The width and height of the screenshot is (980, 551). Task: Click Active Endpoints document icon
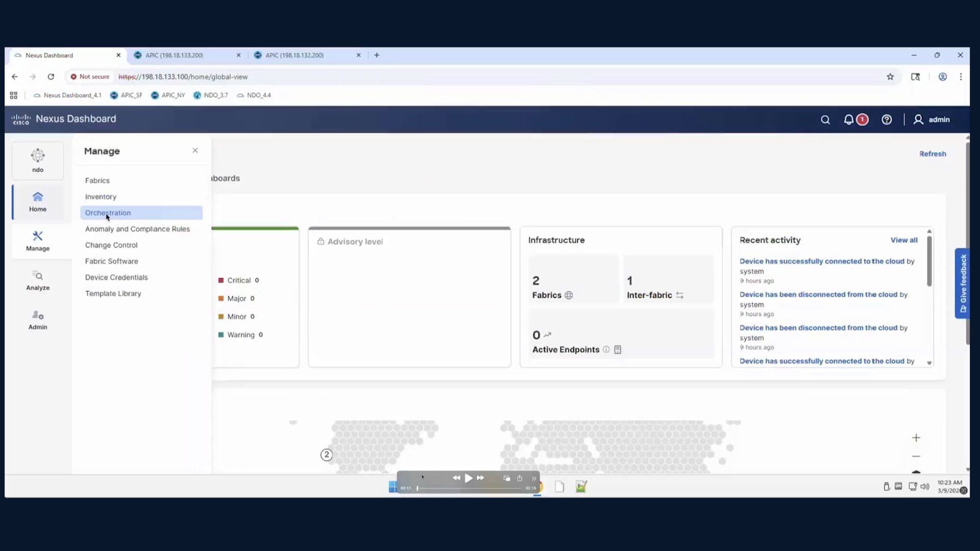click(618, 349)
